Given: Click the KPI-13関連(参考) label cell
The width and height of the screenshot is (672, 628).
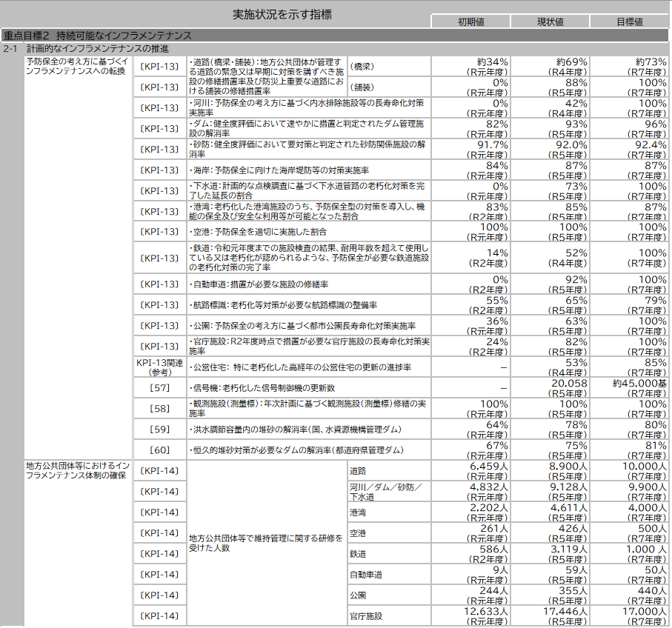Looking at the screenshot, I should [159, 367].
